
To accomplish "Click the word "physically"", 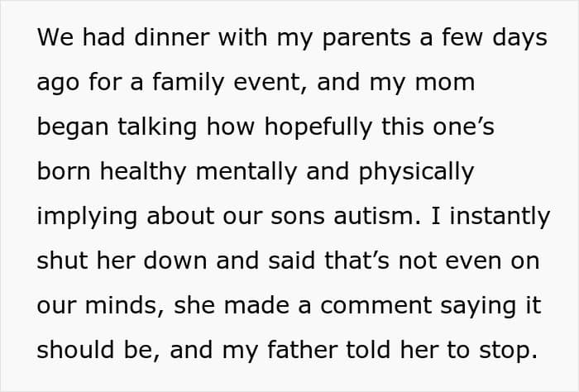I will (416, 173).
